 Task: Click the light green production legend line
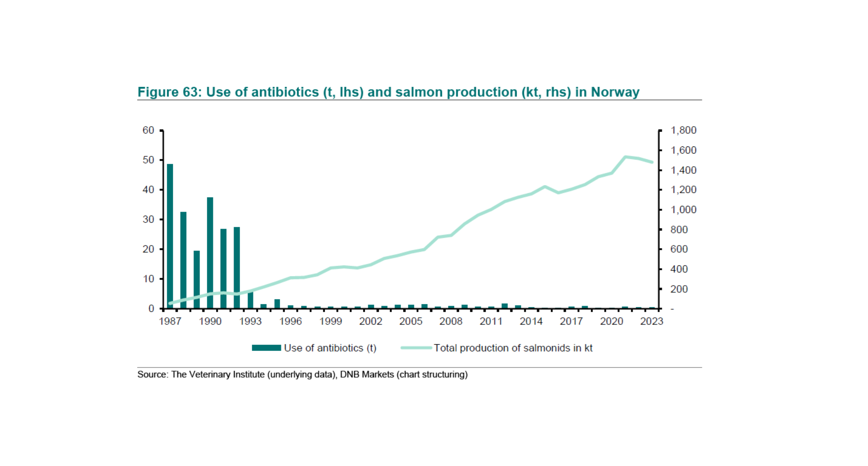coord(416,348)
